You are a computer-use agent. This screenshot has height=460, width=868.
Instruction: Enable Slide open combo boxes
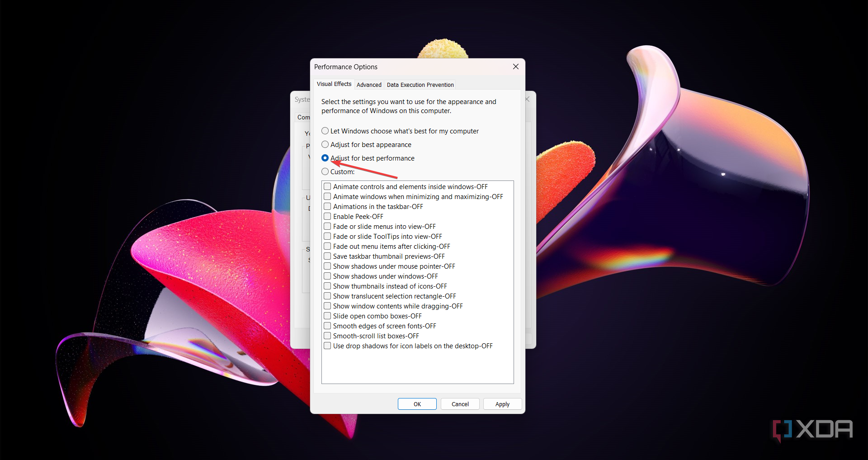(x=327, y=316)
